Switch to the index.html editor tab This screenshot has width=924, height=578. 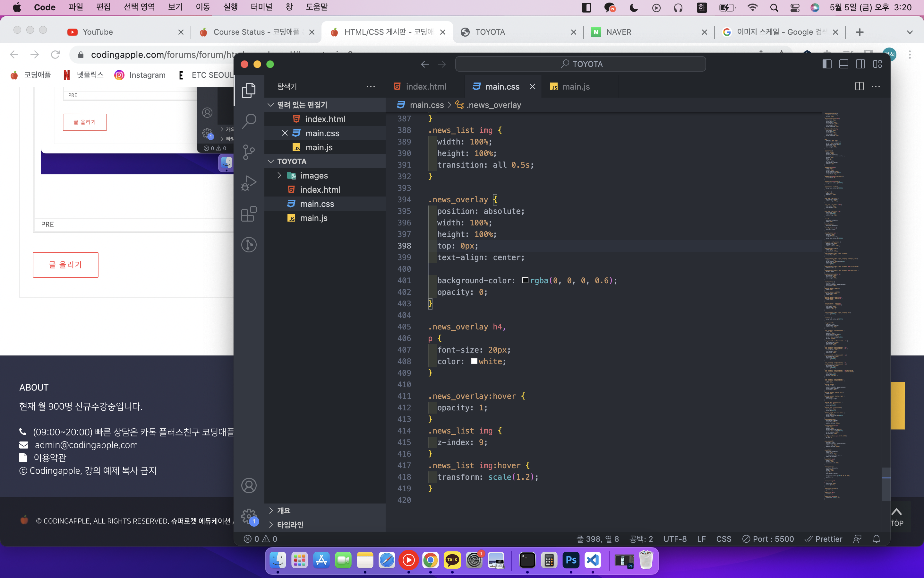click(x=425, y=87)
